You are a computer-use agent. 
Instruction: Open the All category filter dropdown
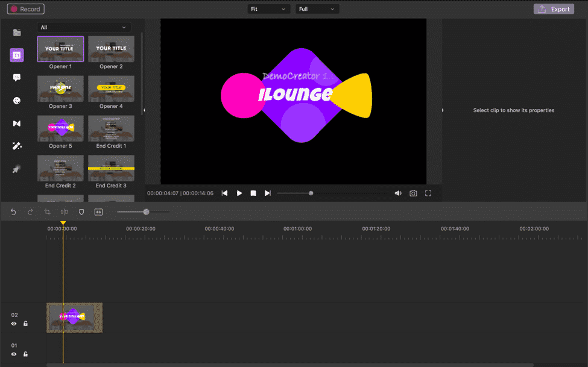pyautogui.click(x=83, y=27)
